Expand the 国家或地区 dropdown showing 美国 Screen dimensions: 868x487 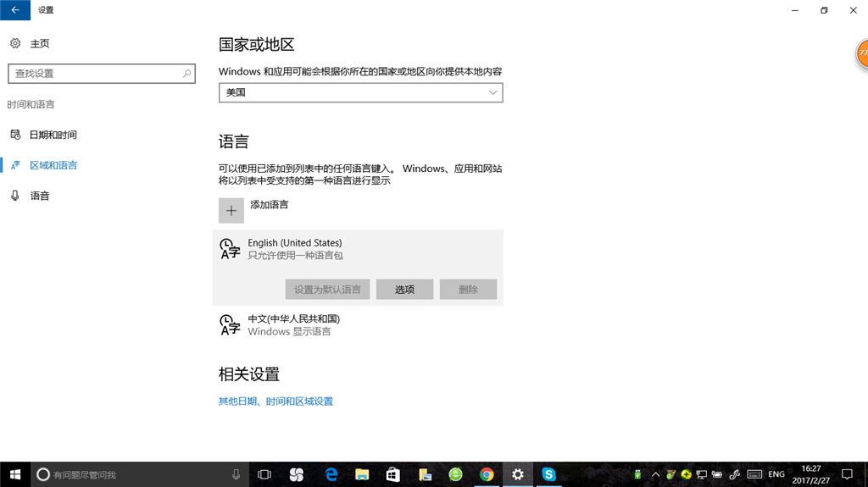coord(361,92)
